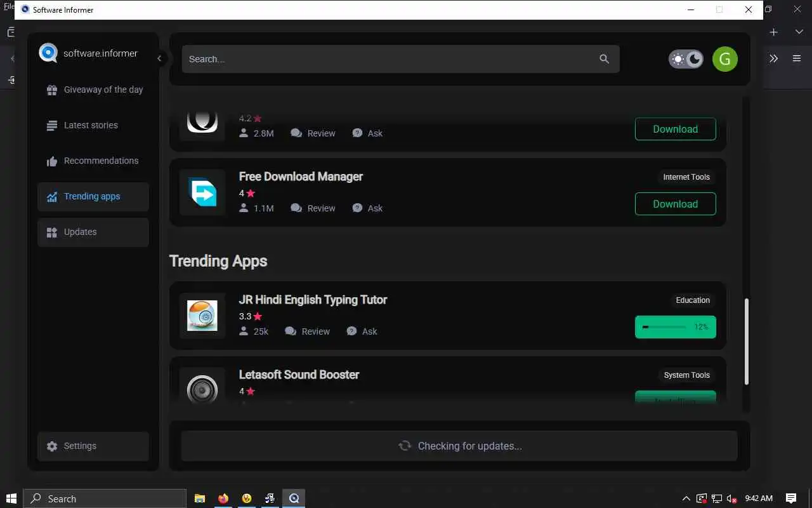Open Latest stories section
Screen dimensions: 812x508
click(93, 125)
